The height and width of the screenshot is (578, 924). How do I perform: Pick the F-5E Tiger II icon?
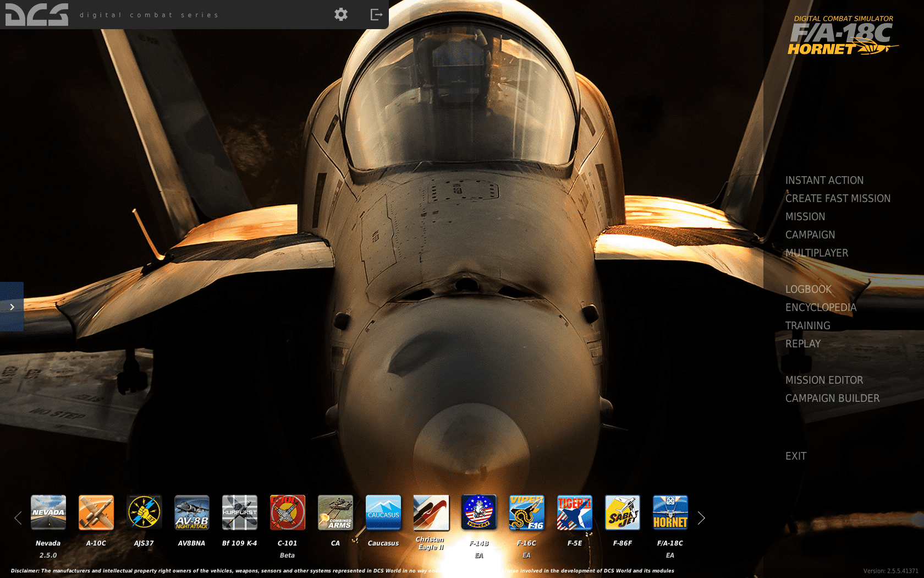tap(575, 512)
